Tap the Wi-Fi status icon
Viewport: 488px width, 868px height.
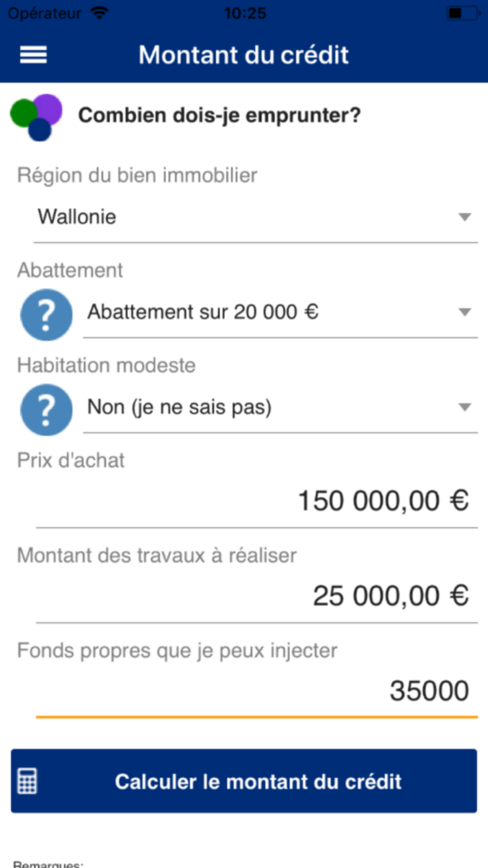coord(100,13)
